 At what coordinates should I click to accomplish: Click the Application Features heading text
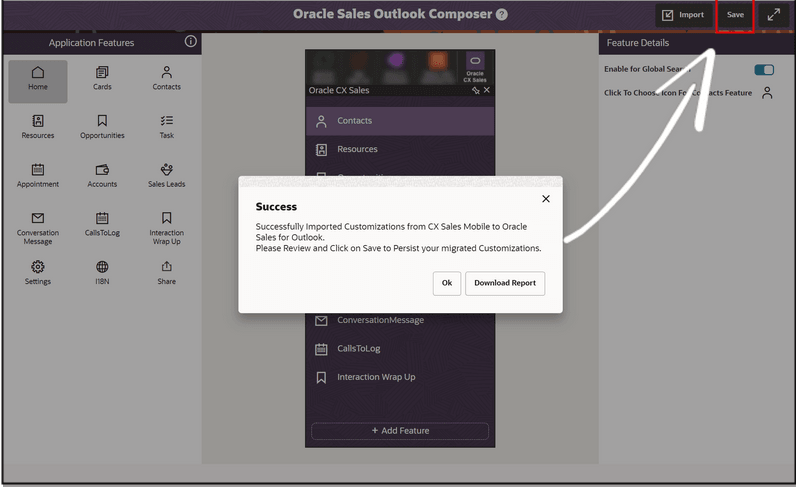pyautogui.click(x=91, y=43)
